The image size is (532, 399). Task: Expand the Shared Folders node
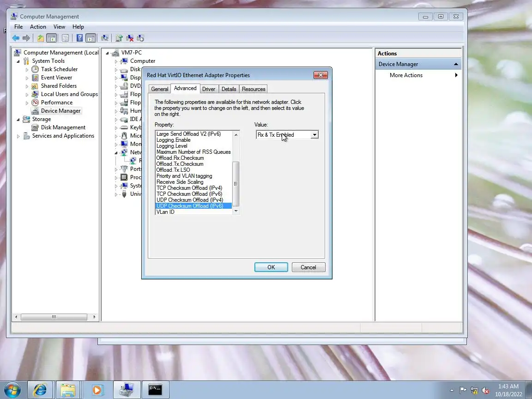point(27,86)
